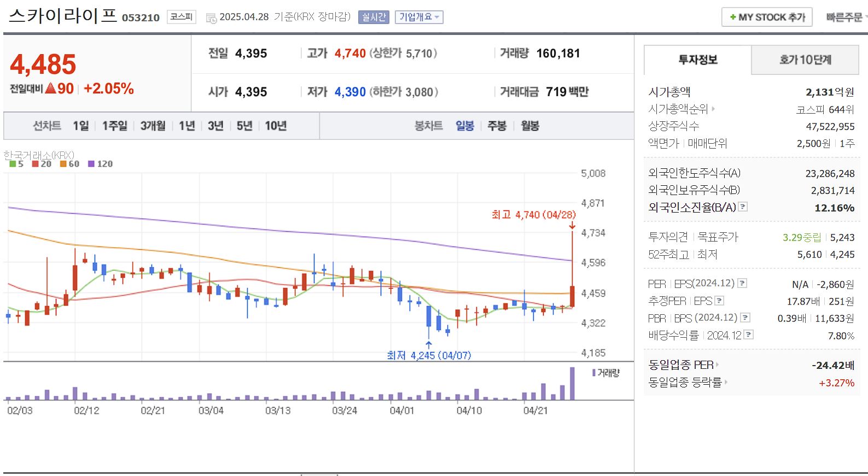The height and width of the screenshot is (476, 868).
Task: Select the 5년 line chart period
Action: [244, 126]
